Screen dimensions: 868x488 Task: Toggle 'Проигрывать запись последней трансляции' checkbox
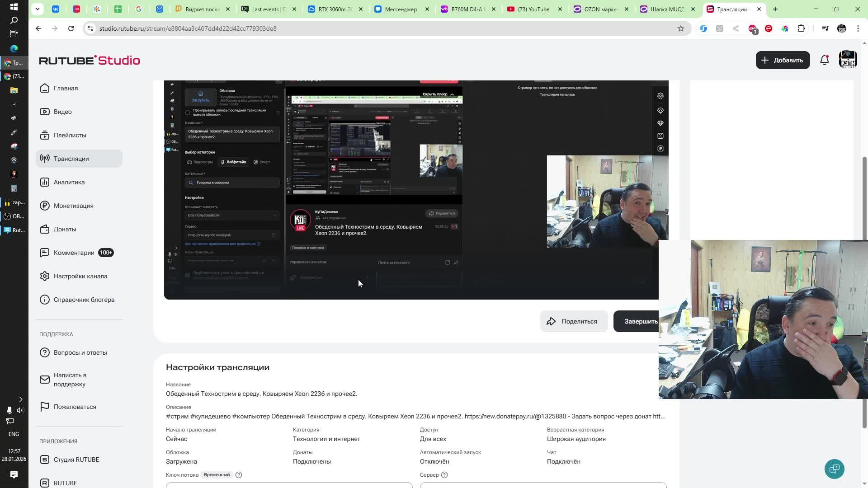188,113
